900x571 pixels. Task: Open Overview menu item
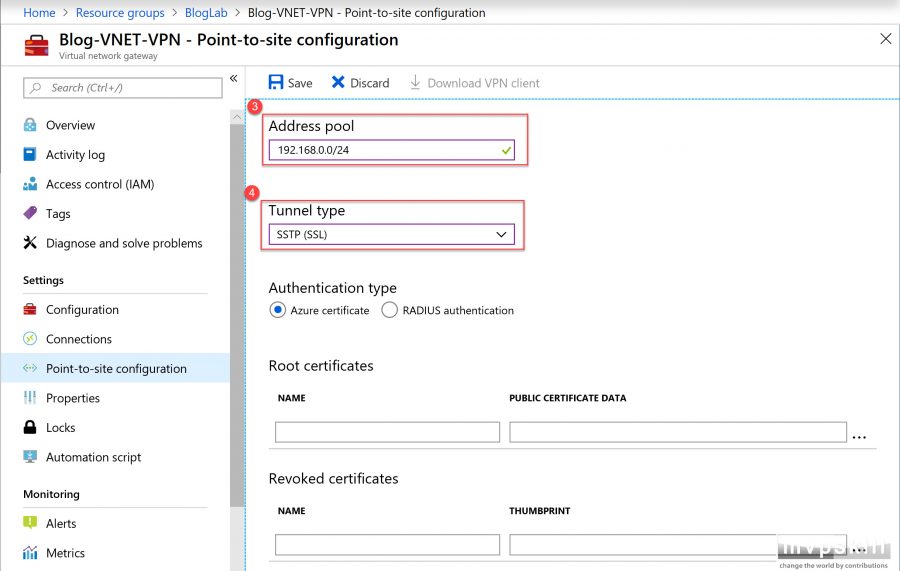click(x=71, y=125)
